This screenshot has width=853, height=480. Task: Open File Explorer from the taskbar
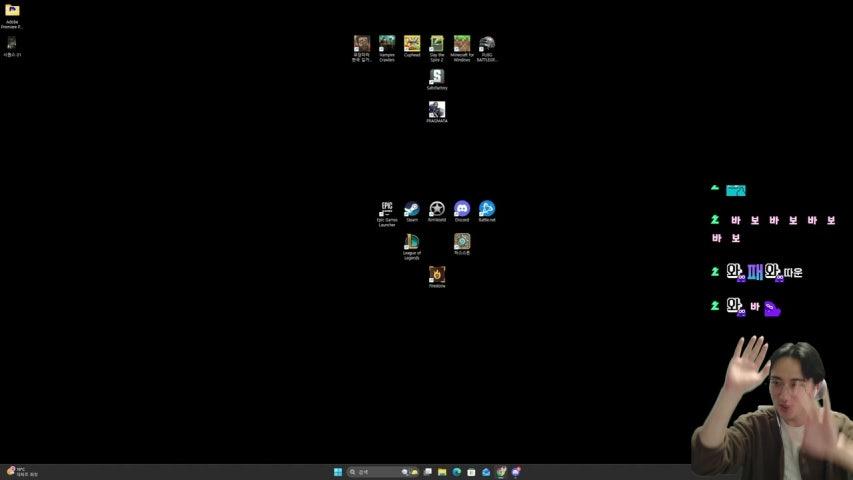pos(442,472)
